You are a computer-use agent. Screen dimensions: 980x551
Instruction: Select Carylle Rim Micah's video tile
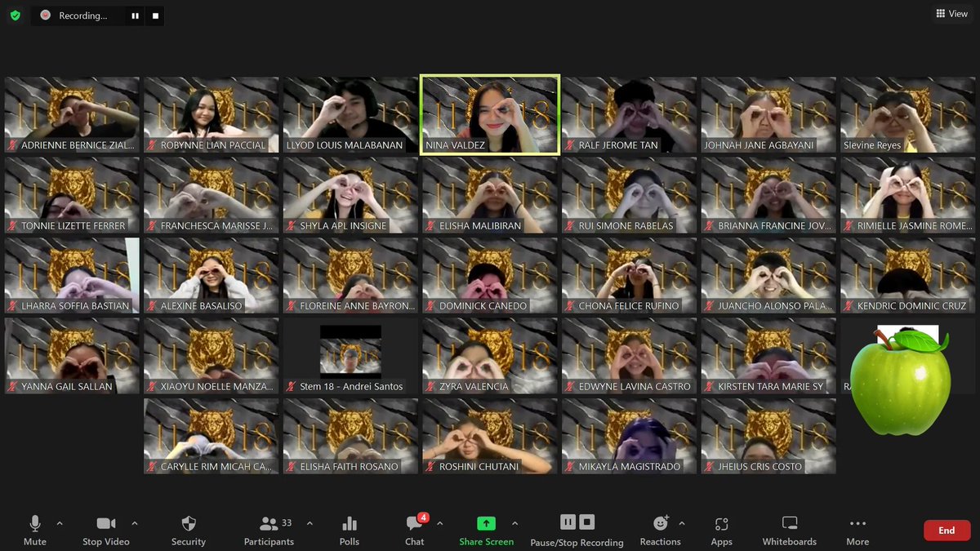tap(211, 437)
